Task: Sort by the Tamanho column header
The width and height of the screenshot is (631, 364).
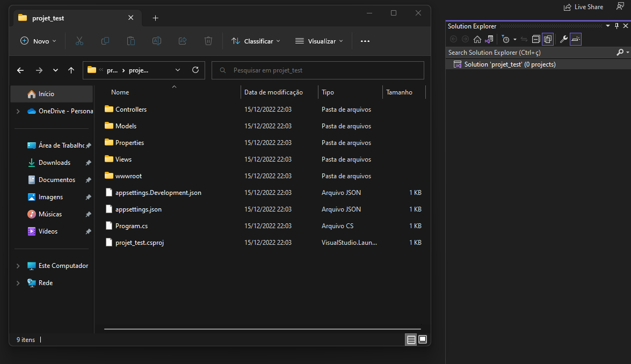Action: [x=399, y=92]
